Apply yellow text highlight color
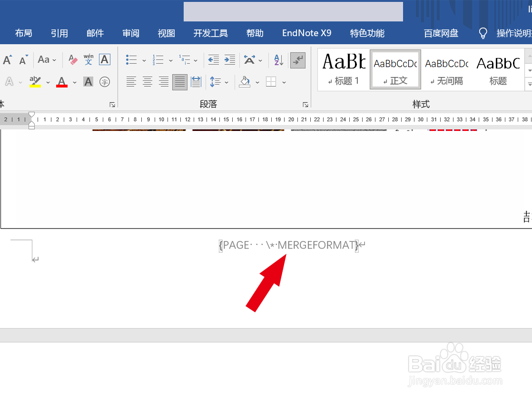The image size is (532, 399). pos(35,81)
